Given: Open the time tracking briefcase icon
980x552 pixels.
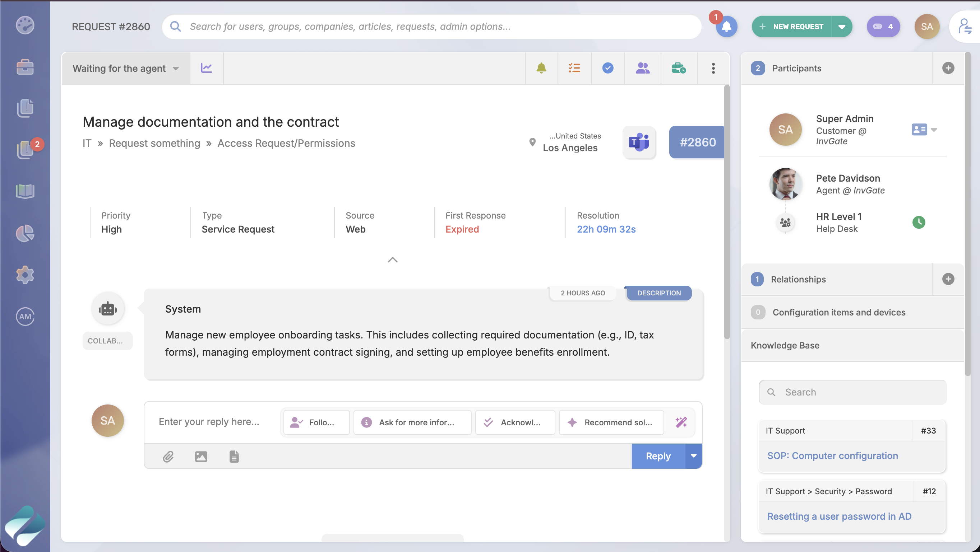Looking at the screenshot, I should click(x=679, y=68).
